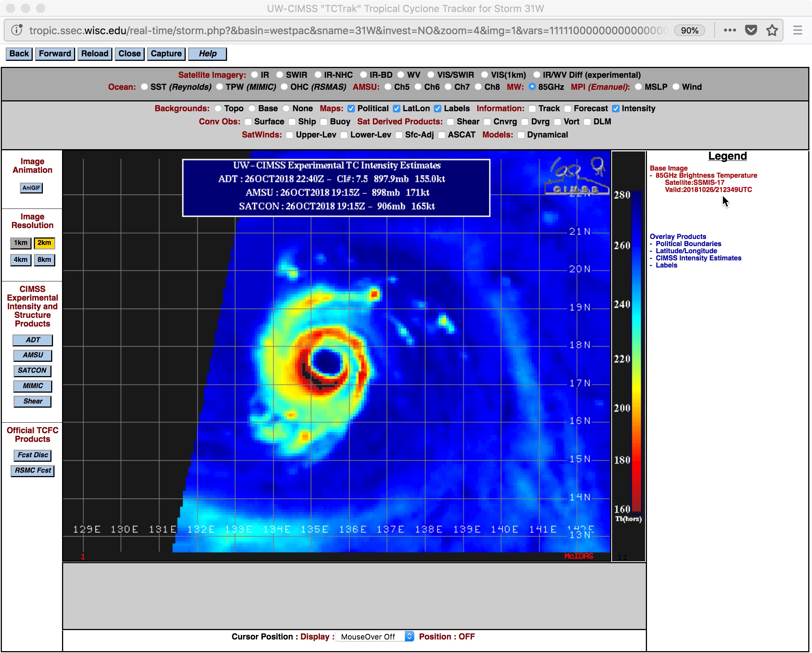Viewport: 812px width, 653px height.
Task: Click the Forward button
Action: click(55, 54)
